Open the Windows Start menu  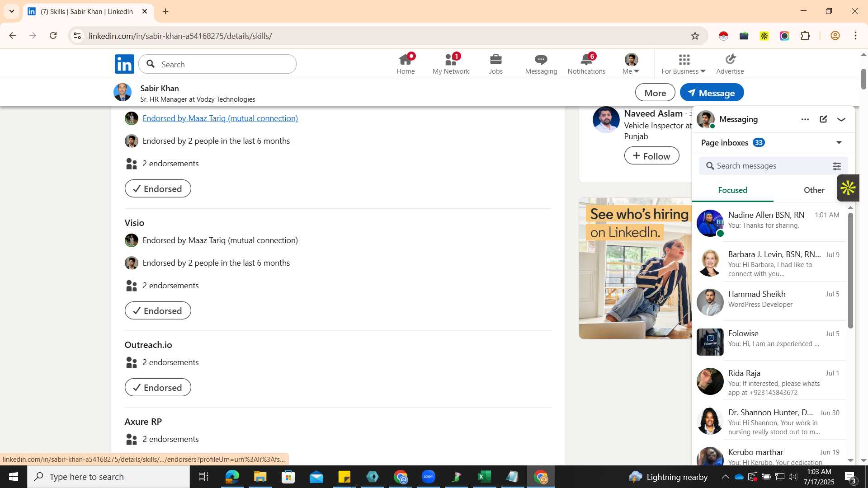click(13, 477)
